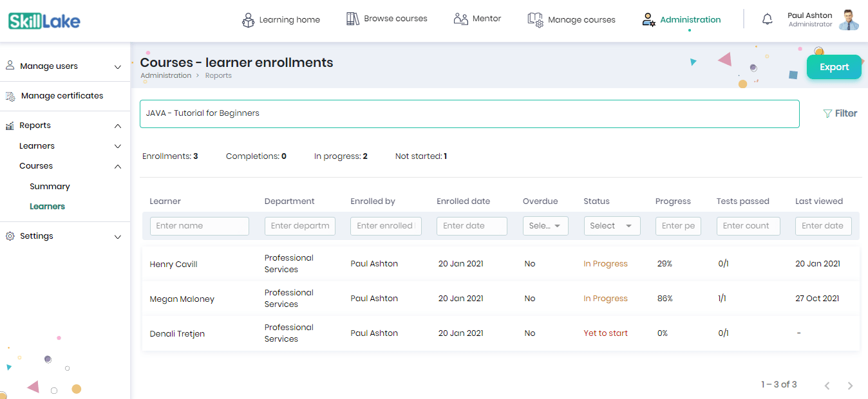868x399 pixels.
Task: Expand the Manage users chevron
Action: [x=118, y=66]
